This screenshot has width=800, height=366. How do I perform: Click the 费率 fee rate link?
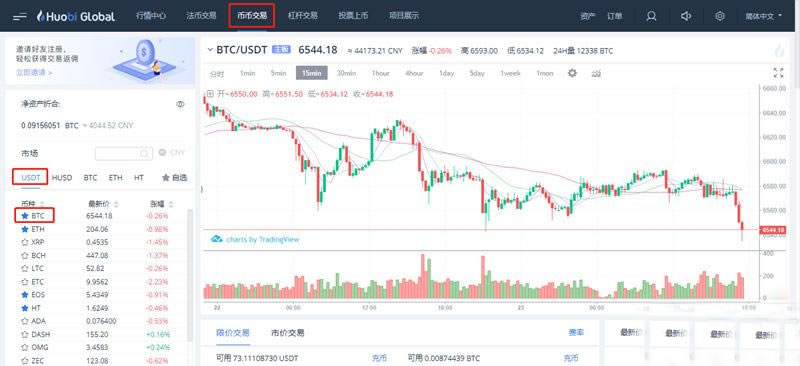click(576, 332)
